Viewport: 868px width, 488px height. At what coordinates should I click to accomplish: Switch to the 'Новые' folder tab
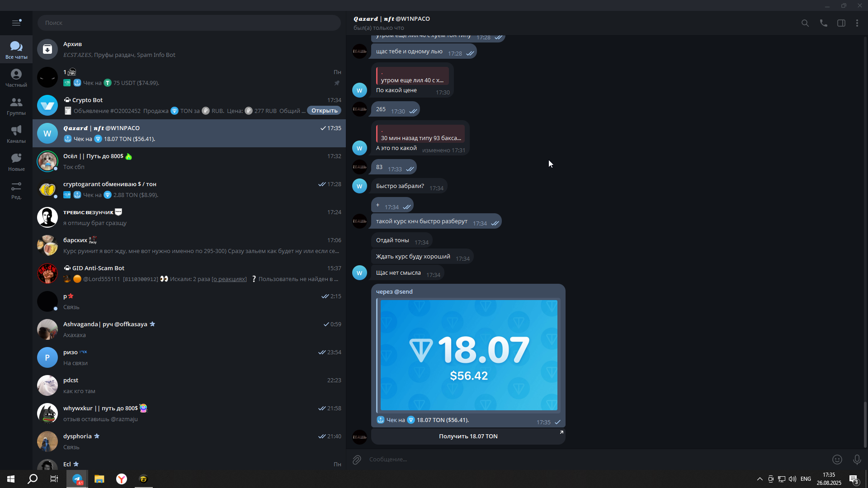(16, 162)
